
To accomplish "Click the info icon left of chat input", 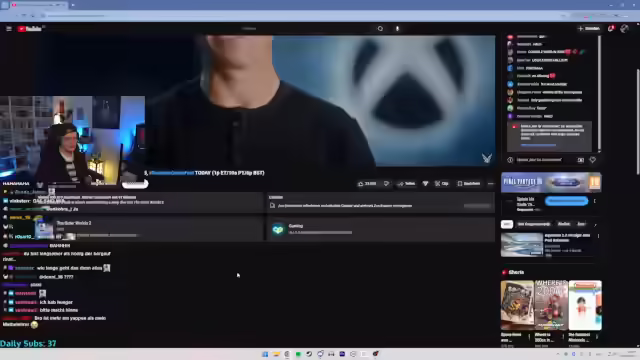I will click(510, 160).
